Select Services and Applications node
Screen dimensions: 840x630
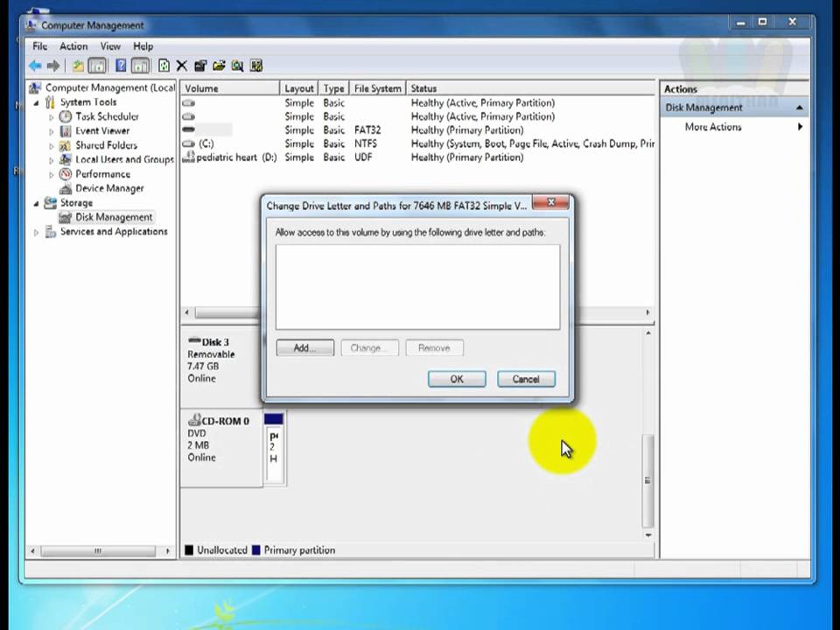(114, 231)
